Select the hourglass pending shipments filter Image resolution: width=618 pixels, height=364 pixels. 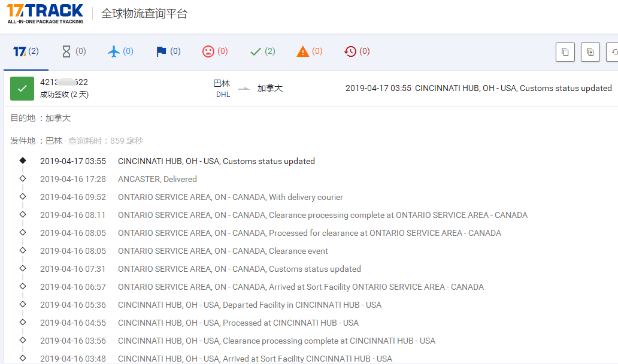click(68, 51)
